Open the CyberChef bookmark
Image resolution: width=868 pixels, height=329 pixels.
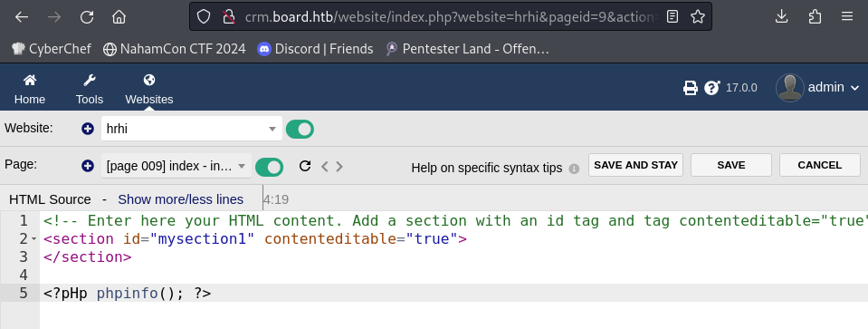[x=52, y=49]
